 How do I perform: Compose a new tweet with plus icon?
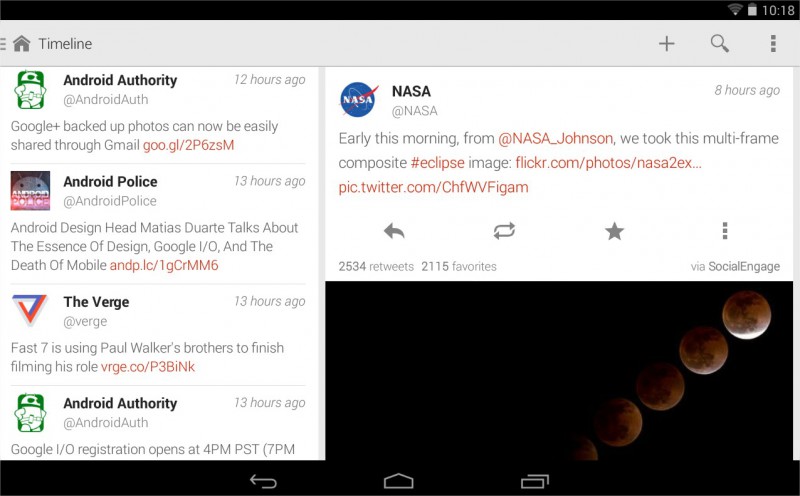pos(666,44)
